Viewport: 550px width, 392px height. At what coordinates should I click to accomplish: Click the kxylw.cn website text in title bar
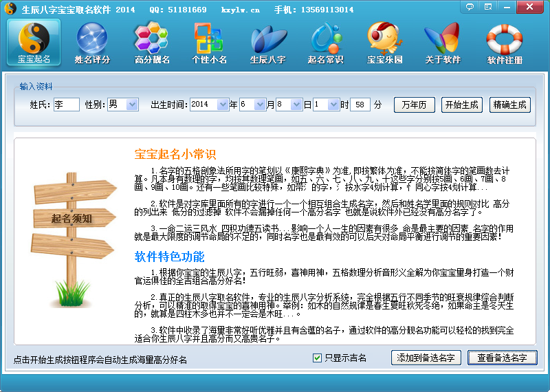tap(241, 10)
